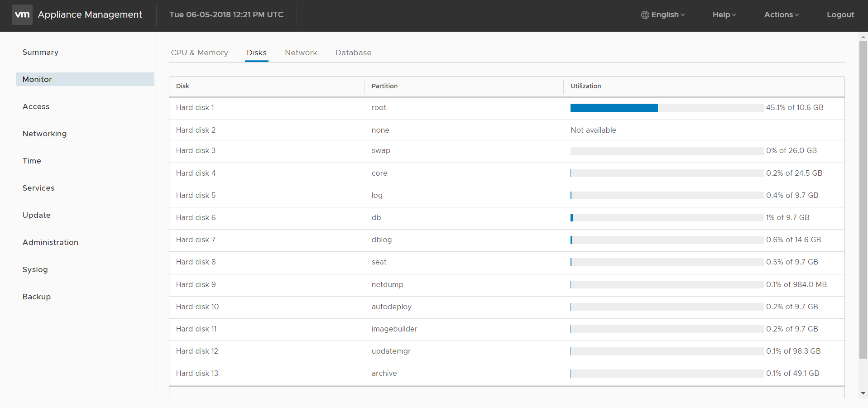The image size is (868, 408).
Task: Click the scrollbar up arrow
Action: coord(863,36)
